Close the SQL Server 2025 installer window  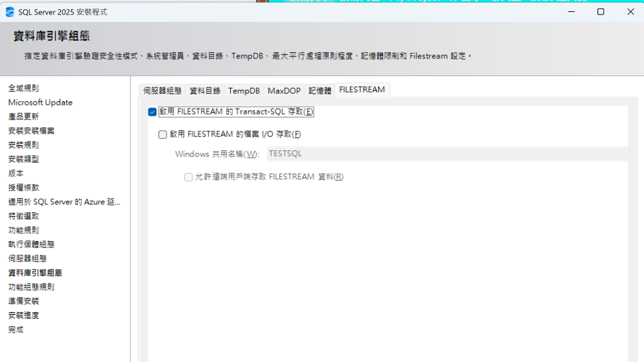tap(630, 12)
